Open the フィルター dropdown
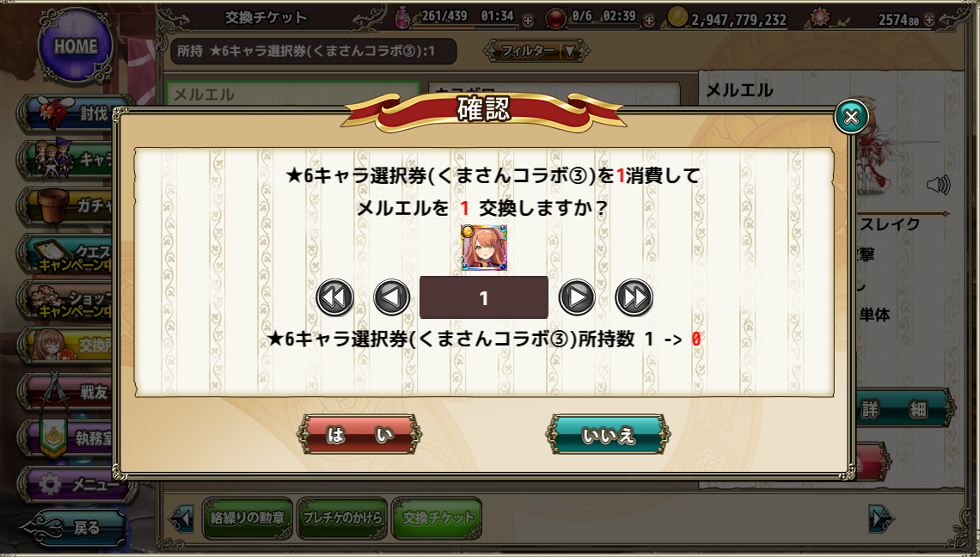Screen dimensions: 980x557 click(x=536, y=52)
